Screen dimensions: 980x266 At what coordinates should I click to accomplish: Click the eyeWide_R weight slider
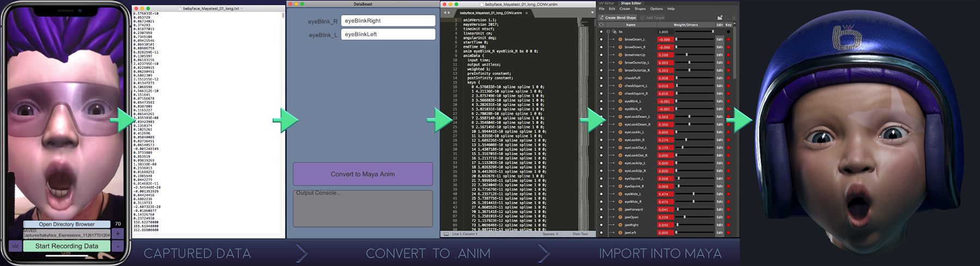point(694,202)
